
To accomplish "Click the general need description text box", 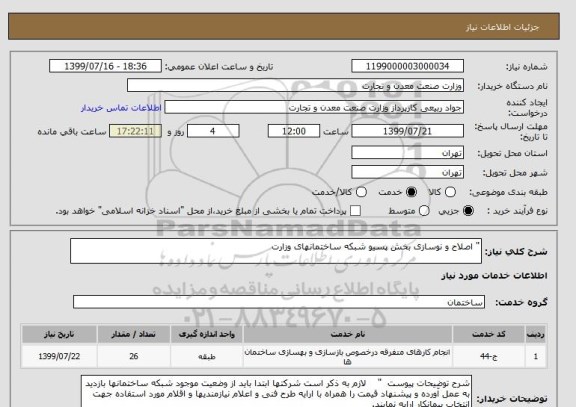I will click(276, 251).
